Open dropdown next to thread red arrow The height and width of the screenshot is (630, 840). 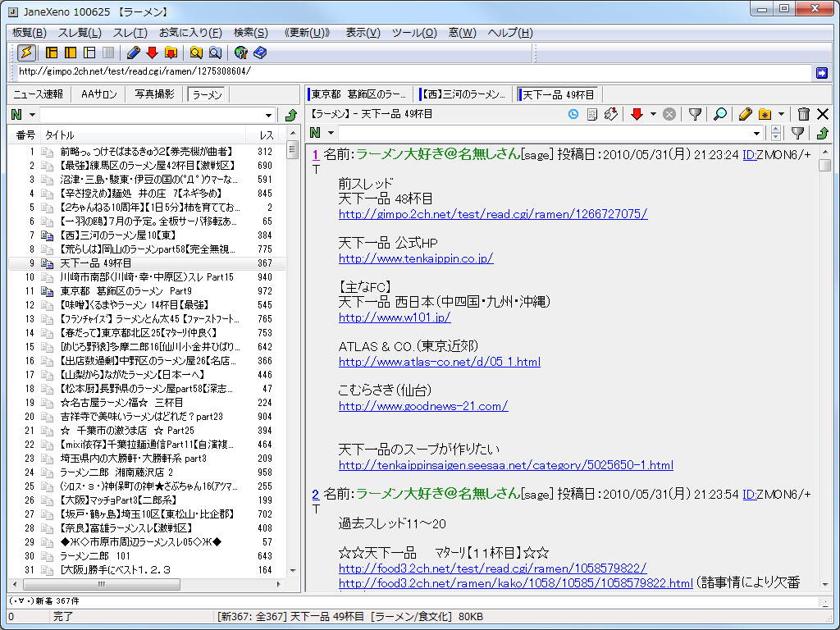point(653,114)
